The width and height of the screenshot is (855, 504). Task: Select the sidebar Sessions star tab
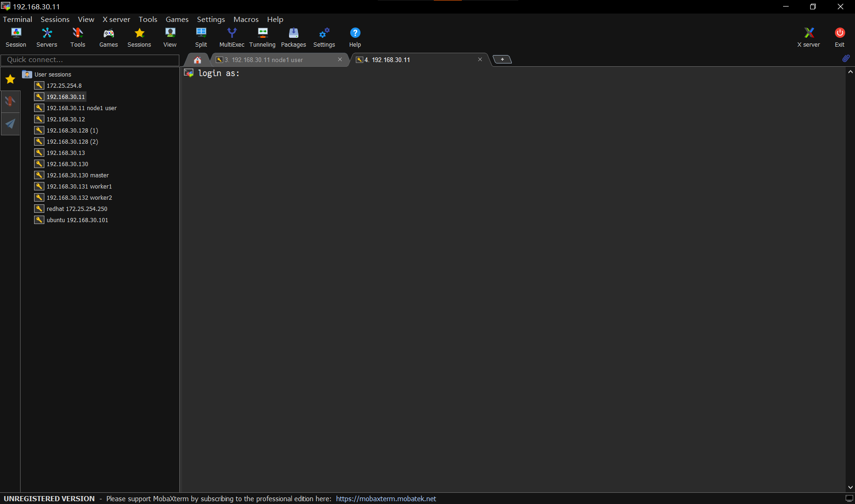pyautogui.click(x=10, y=79)
